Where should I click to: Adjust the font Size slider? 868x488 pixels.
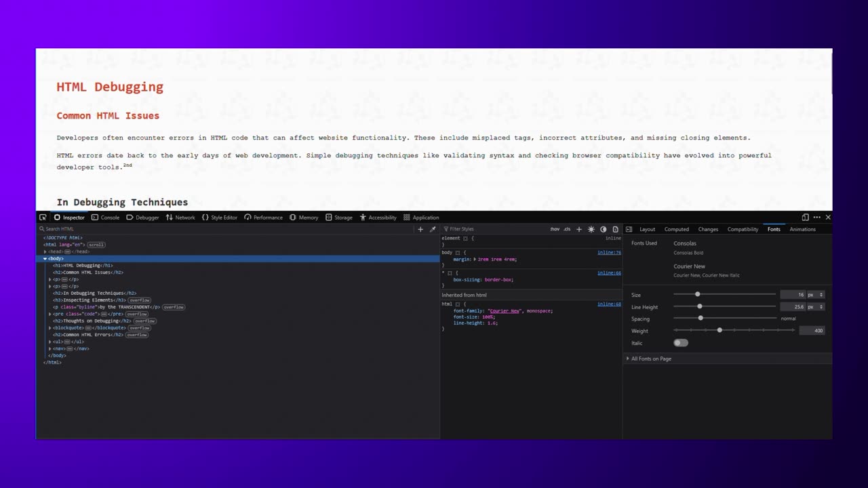724,294
